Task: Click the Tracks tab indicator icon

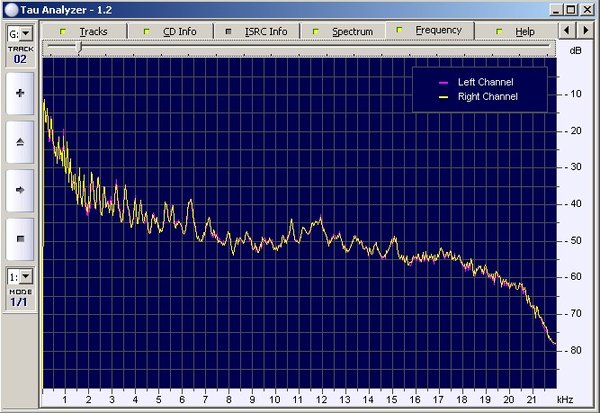Action: click(63, 31)
